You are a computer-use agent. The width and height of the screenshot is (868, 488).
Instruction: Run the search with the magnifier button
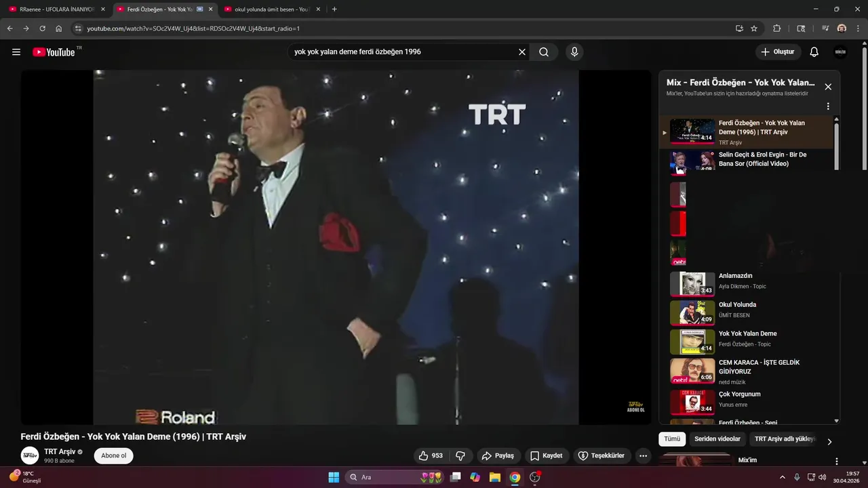click(x=544, y=52)
